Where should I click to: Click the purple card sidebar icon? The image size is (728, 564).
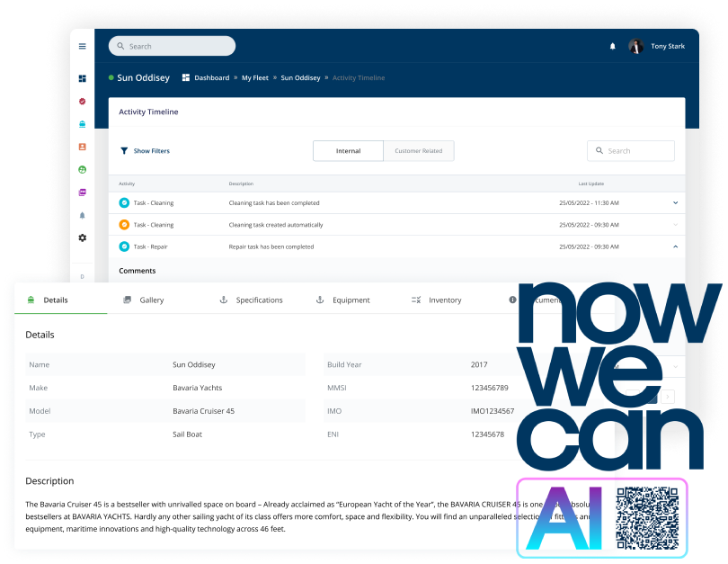click(82, 192)
